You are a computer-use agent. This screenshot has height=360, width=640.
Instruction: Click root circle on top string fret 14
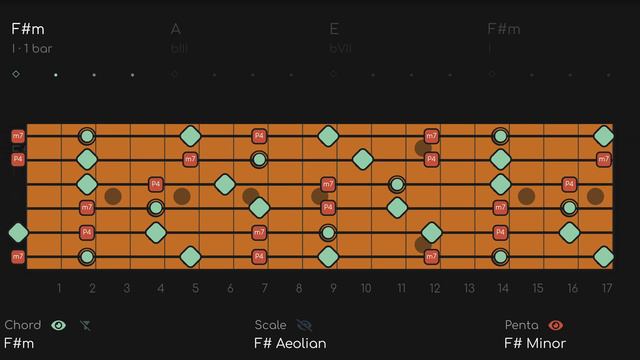(500, 136)
